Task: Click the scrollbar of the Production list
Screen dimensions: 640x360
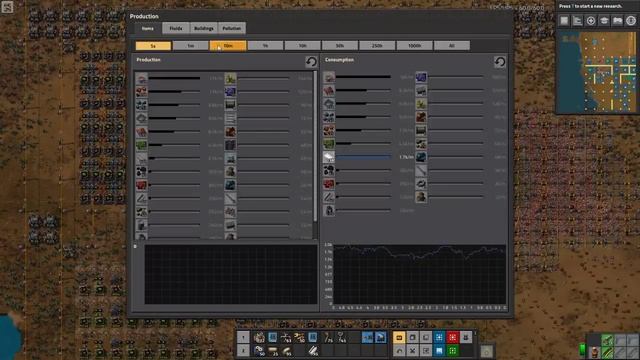Action: (315, 147)
